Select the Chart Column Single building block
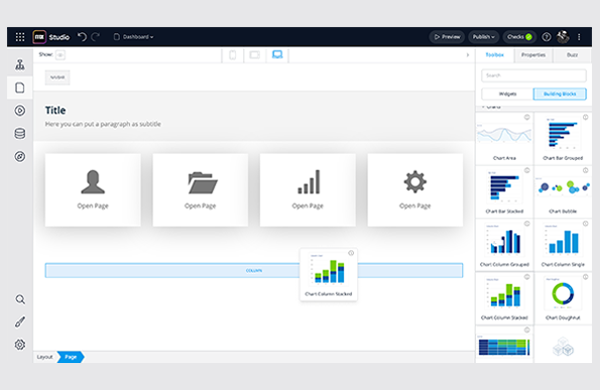Screen dimensions: 600x390 563,245
